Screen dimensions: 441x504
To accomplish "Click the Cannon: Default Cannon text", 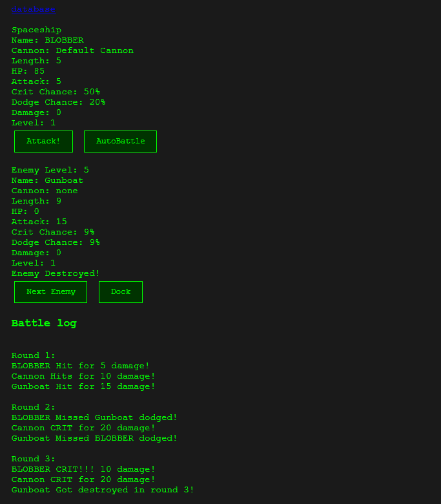I will point(72,50).
